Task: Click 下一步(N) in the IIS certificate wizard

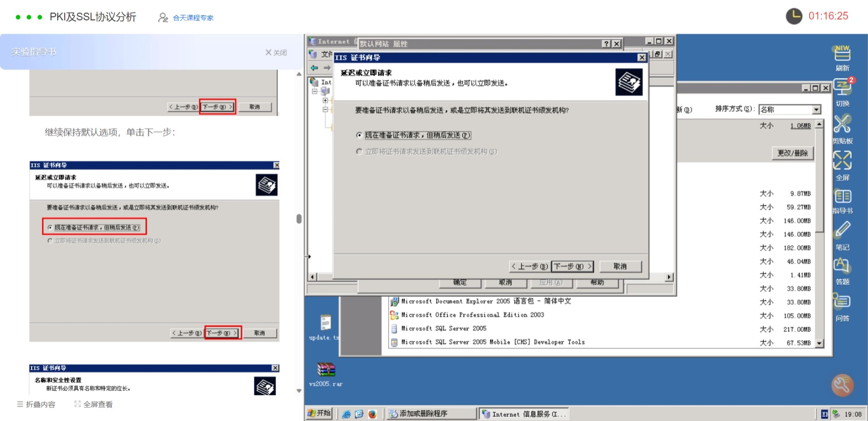Action: (573, 267)
